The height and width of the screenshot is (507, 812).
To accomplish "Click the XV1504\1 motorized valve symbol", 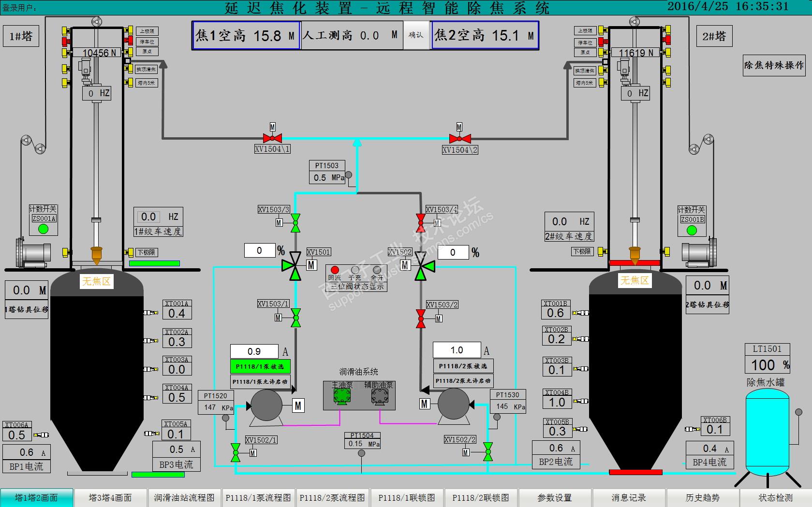I will (x=272, y=138).
